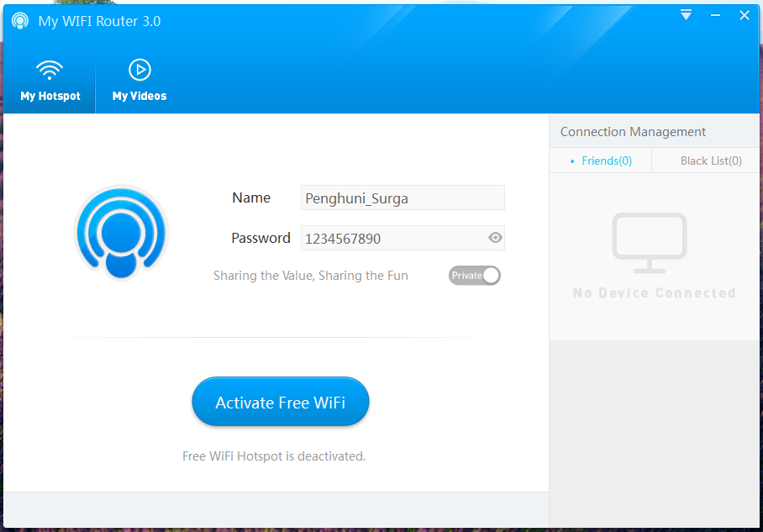763x532 pixels.
Task: Minimize the My WIFI Router window
Action: 715,16
